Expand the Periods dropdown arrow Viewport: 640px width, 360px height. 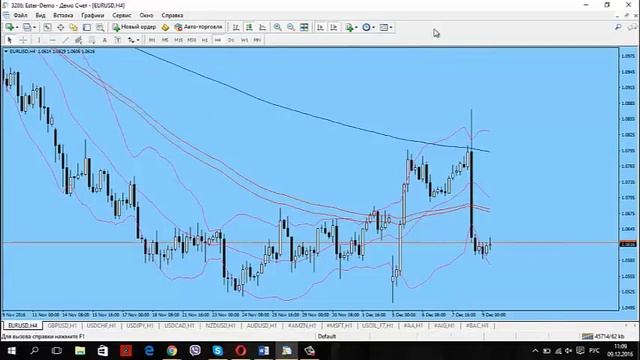click(x=373, y=27)
